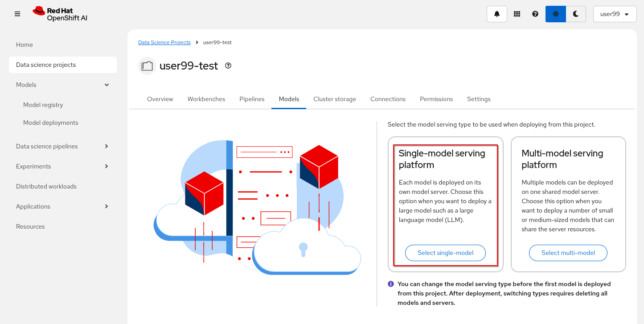Switch to the Cluster storage tab
Viewport: 644px width, 324px height.
pyautogui.click(x=335, y=99)
